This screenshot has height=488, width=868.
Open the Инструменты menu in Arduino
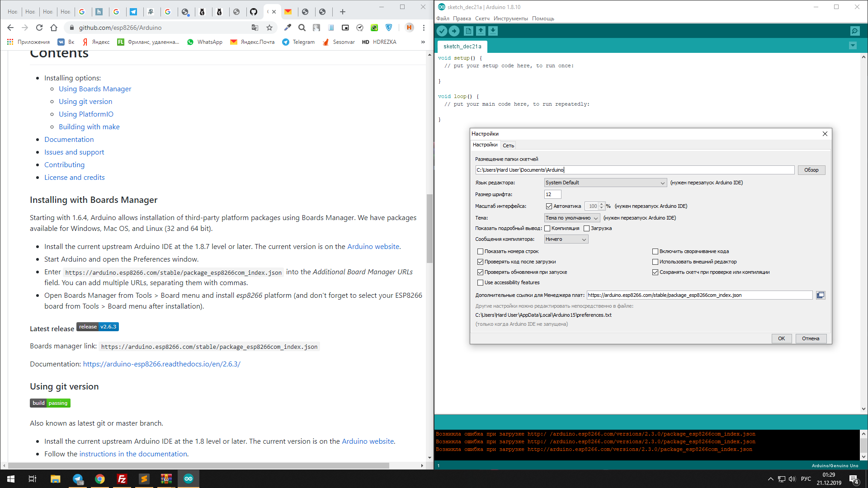[x=510, y=19]
